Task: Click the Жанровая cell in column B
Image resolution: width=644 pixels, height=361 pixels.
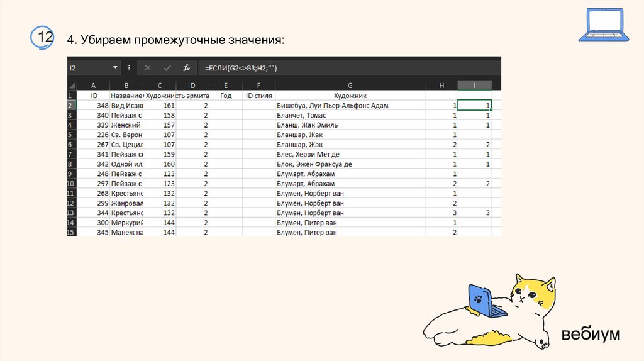Action: pos(126,203)
